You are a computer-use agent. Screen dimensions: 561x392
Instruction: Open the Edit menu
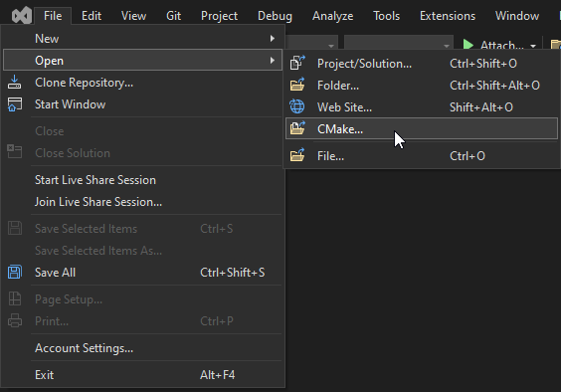click(x=92, y=16)
